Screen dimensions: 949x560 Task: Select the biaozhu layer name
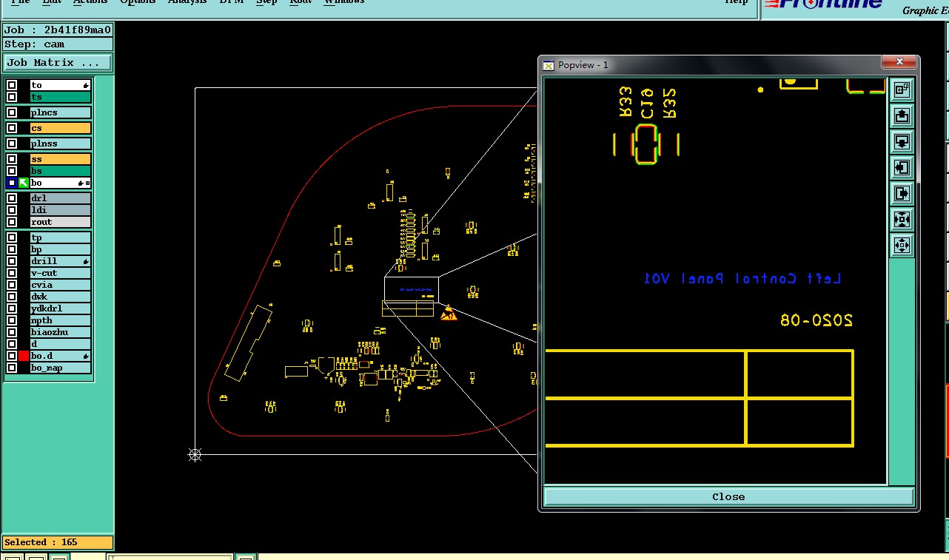coord(60,332)
